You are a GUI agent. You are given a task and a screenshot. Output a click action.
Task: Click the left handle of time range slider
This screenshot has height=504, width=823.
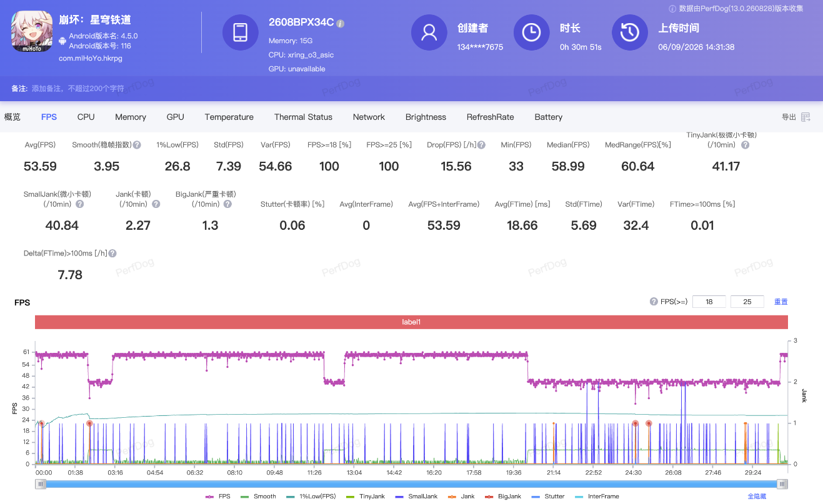[x=41, y=484]
